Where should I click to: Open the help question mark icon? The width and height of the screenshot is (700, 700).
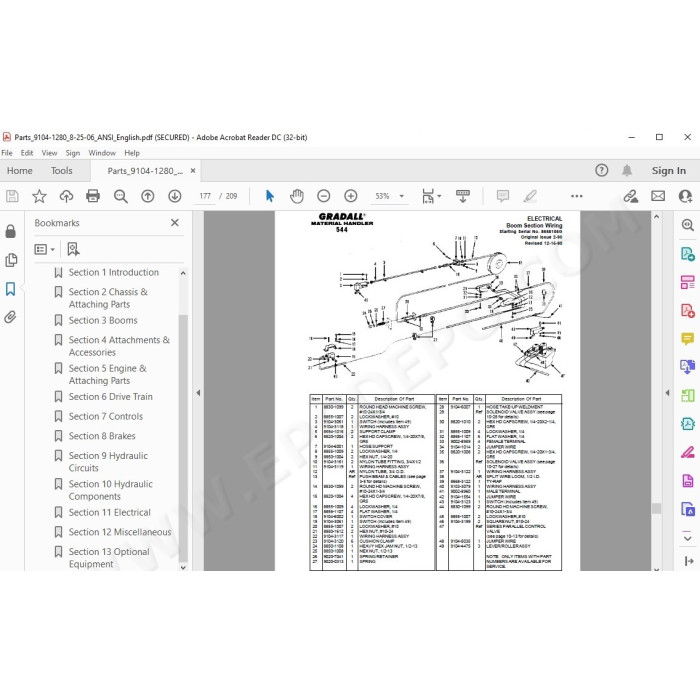(x=601, y=170)
